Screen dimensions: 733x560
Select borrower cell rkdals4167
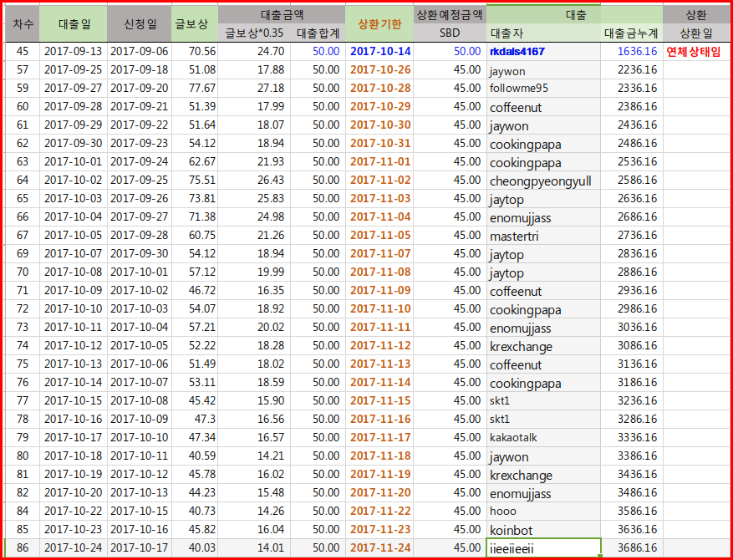point(543,52)
